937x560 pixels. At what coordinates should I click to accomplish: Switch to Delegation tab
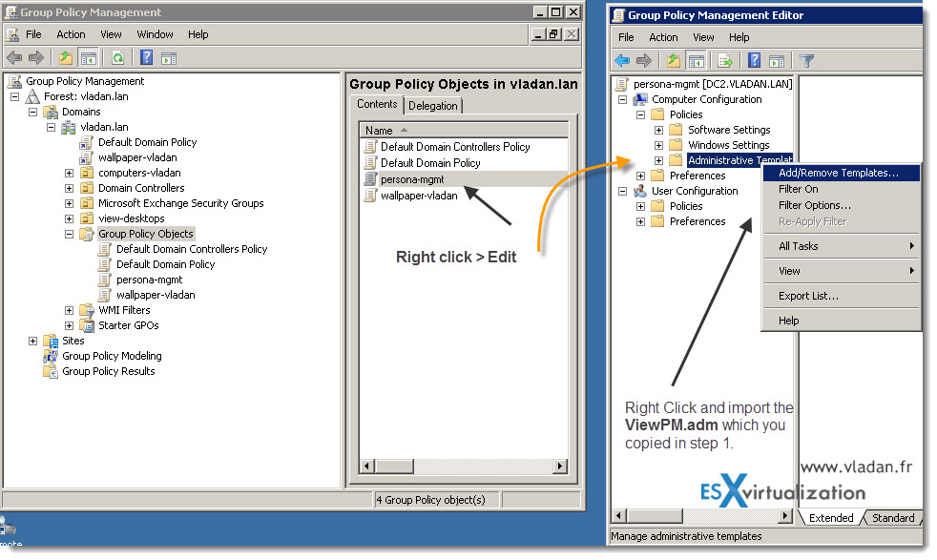point(433,106)
